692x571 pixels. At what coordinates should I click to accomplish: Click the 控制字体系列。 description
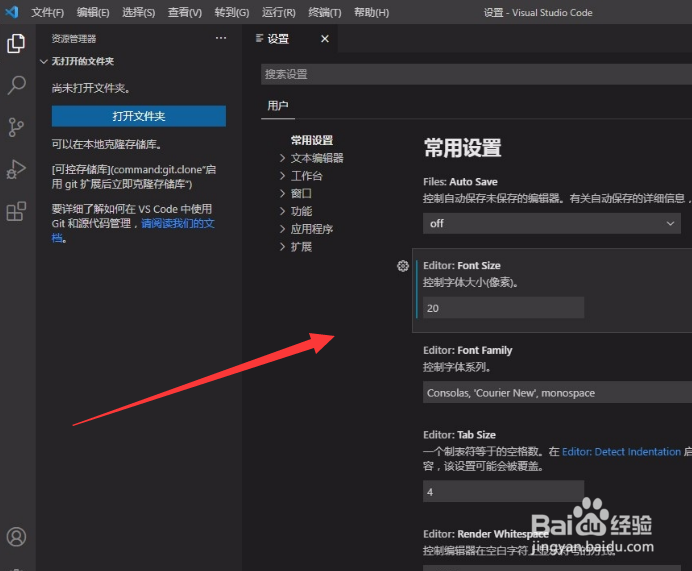click(457, 367)
